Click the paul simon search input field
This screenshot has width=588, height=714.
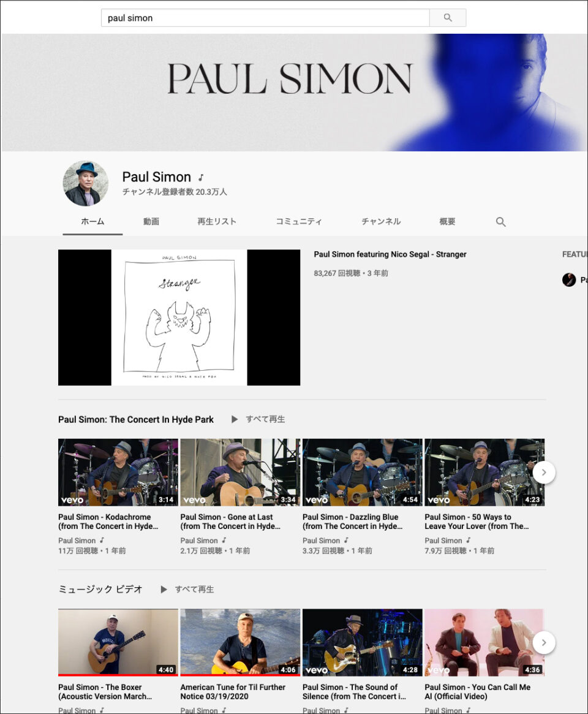265,18
